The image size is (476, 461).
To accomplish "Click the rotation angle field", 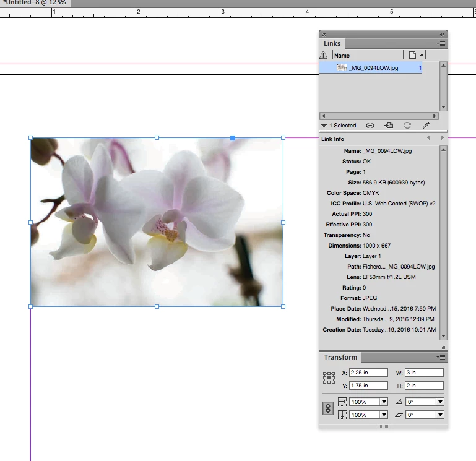I will pyautogui.click(x=421, y=402).
